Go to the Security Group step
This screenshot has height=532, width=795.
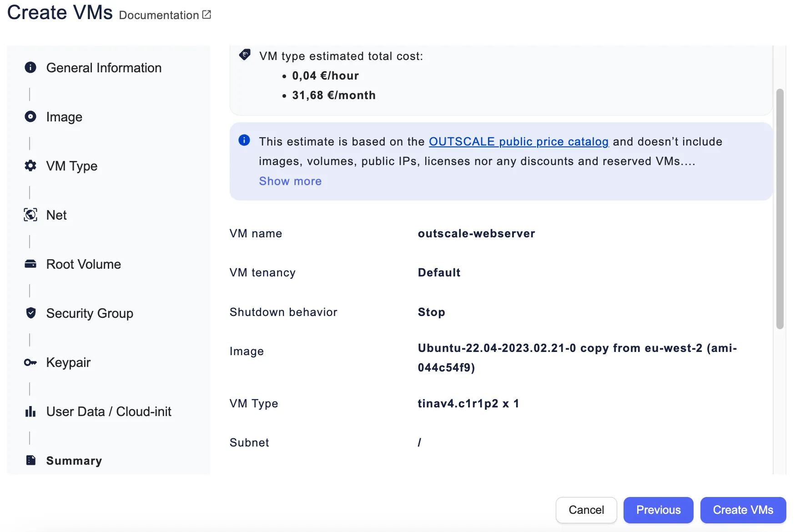[90, 313]
